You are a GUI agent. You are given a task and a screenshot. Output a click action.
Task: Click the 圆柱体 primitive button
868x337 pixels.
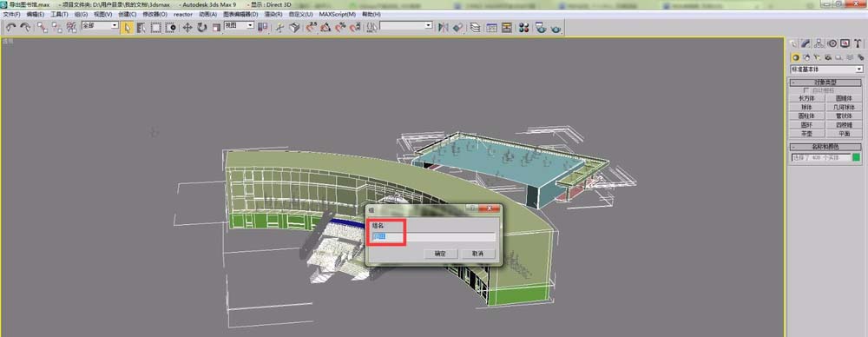(807, 116)
